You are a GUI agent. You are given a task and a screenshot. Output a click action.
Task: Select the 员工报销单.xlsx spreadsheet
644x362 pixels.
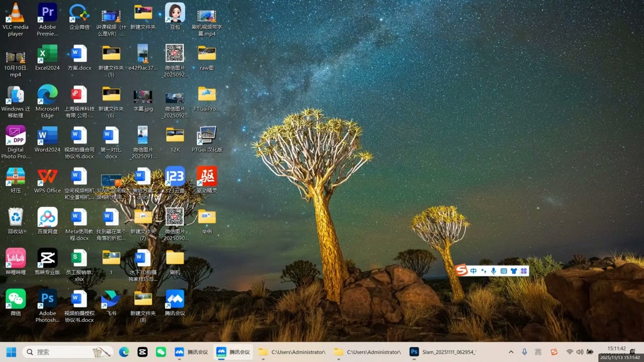[x=79, y=265]
